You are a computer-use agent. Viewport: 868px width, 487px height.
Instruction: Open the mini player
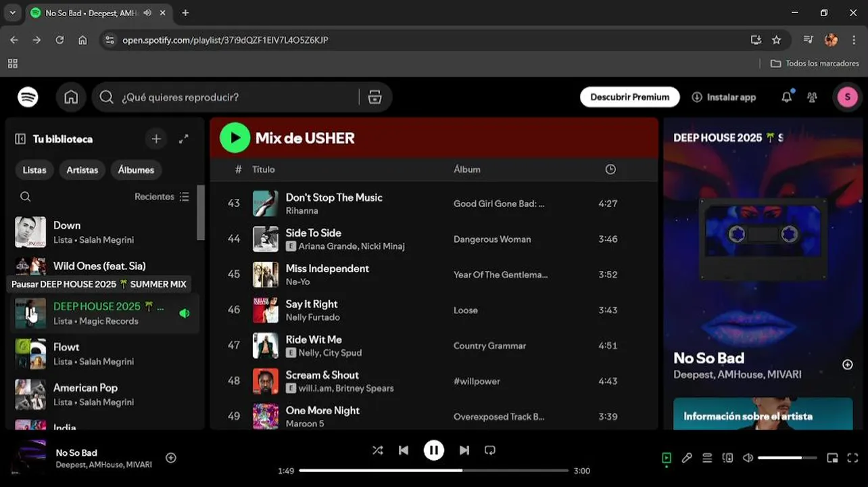click(x=832, y=458)
